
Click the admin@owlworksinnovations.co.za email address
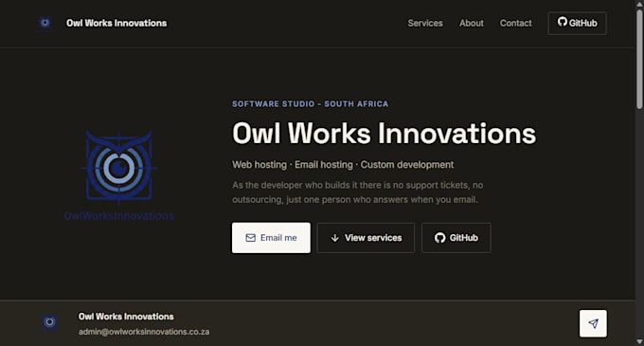point(144,332)
